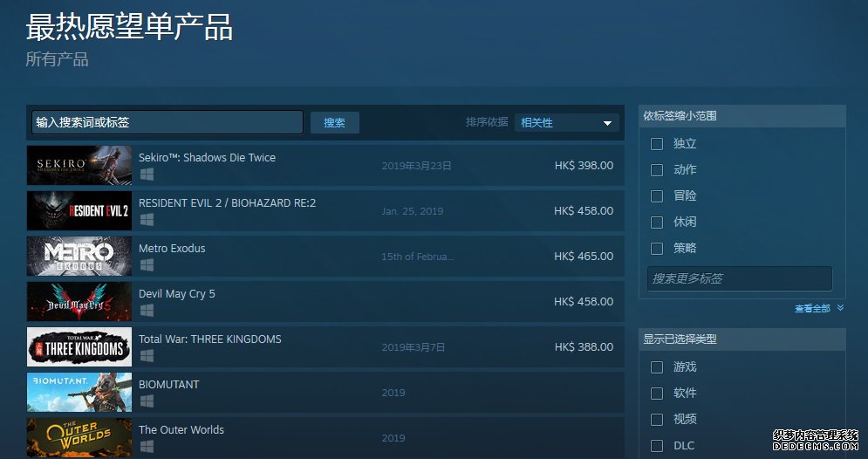Viewport: 868px width, 459px height.
Task: Click the 搜索 button
Action: (x=334, y=123)
